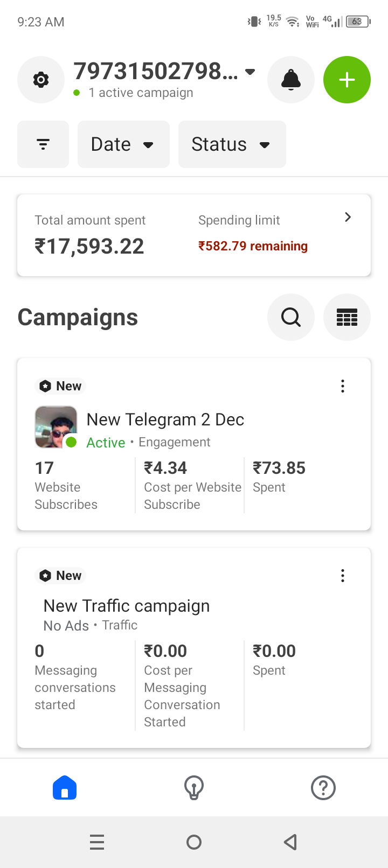Open notifications bell
This screenshot has height=868, width=388.
click(291, 80)
